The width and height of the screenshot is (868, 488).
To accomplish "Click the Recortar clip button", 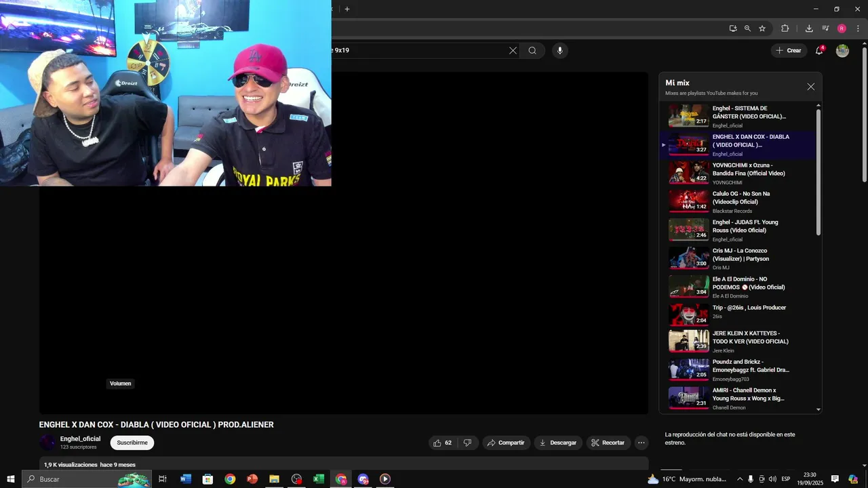I will (608, 443).
